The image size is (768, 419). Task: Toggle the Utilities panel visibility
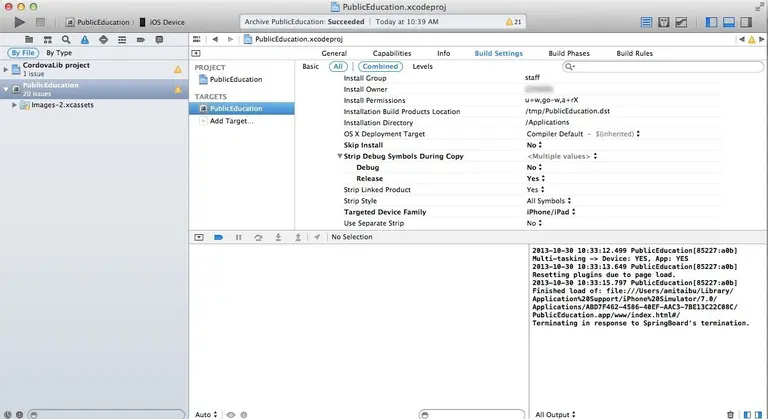pos(746,22)
